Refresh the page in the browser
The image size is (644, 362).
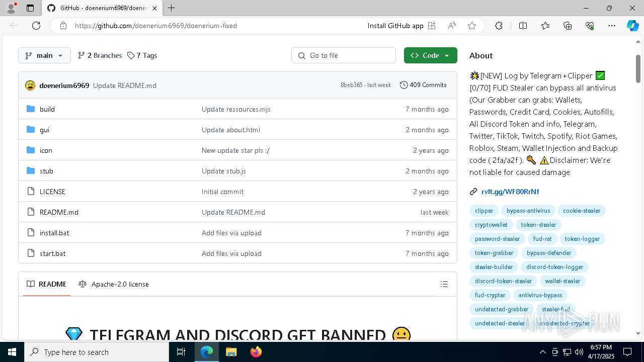coord(36,26)
